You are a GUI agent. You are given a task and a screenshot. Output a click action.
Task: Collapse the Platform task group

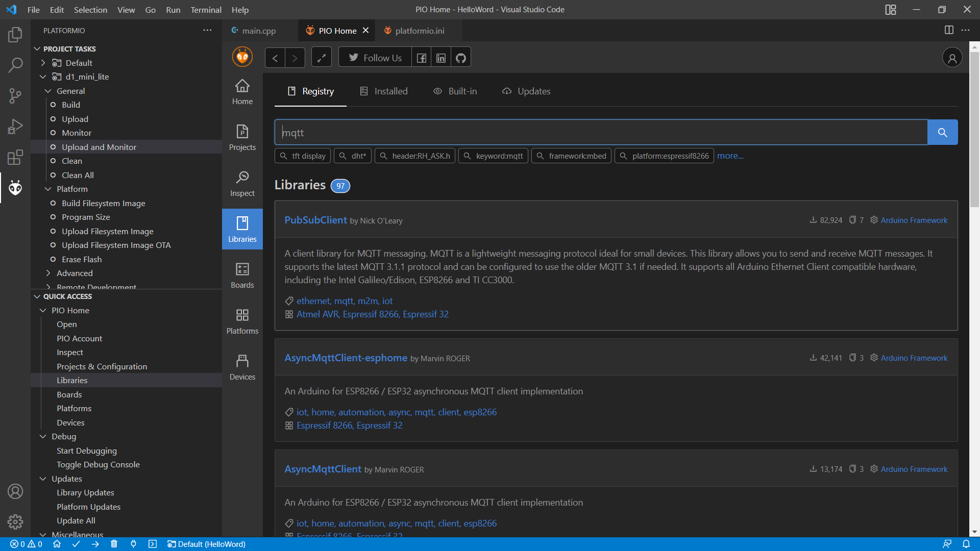[x=48, y=189]
